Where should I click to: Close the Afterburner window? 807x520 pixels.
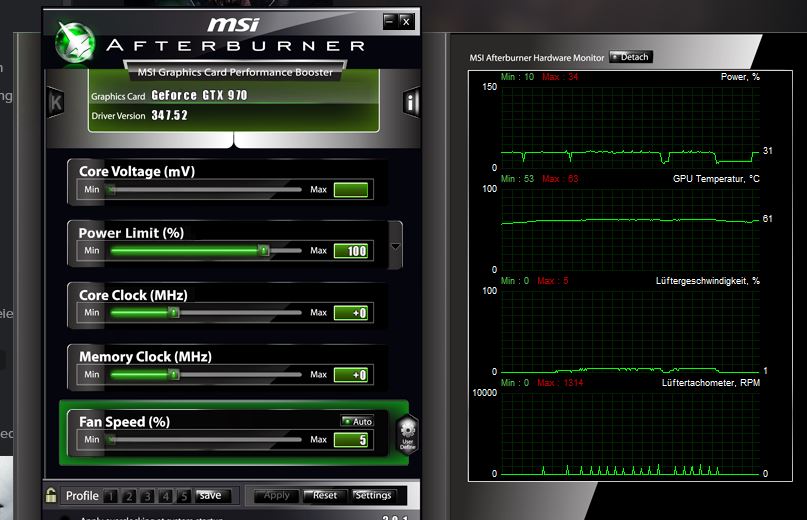tap(407, 21)
